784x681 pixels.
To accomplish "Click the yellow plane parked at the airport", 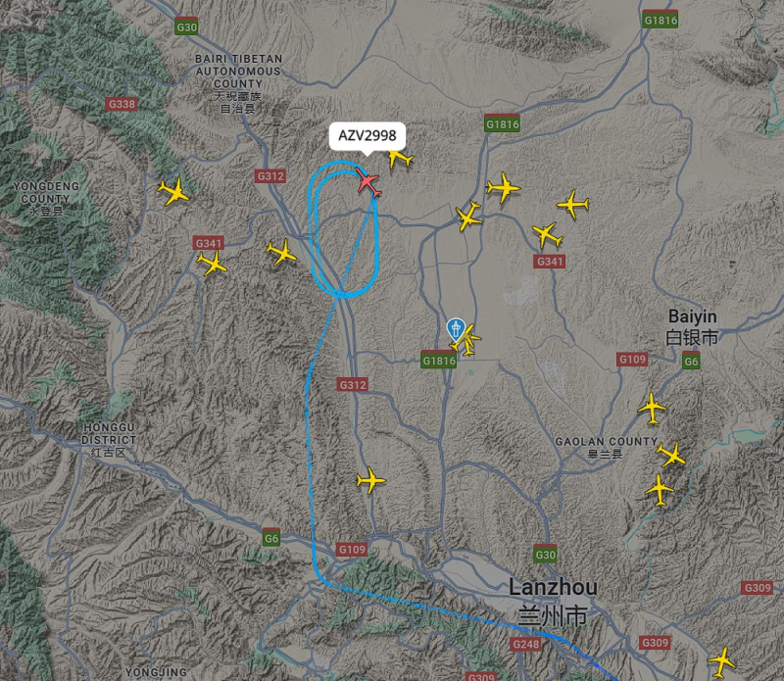I will tap(467, 341).
